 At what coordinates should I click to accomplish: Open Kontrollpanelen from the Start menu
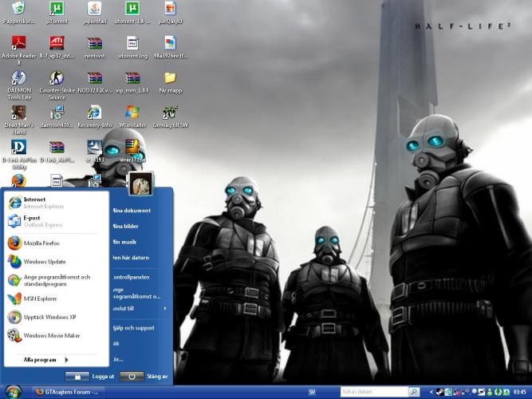(x=132, y=277)
